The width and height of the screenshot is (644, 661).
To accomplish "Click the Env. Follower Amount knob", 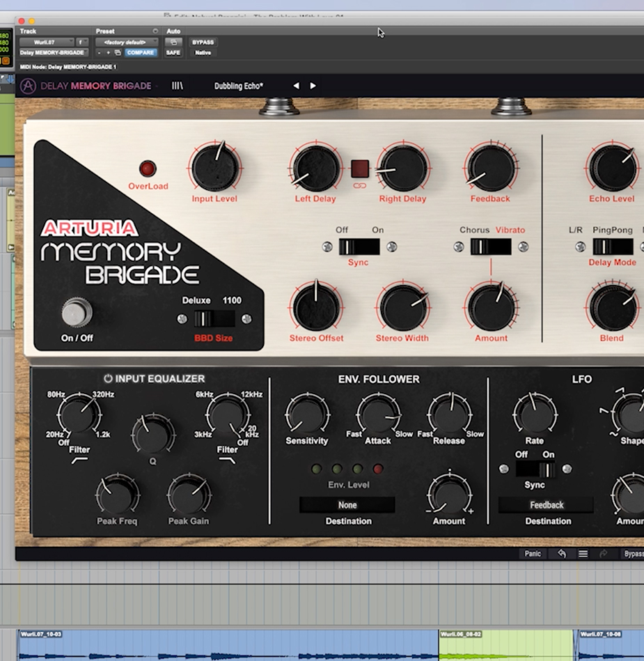I will pyautogui.click(x=449, y=495).
